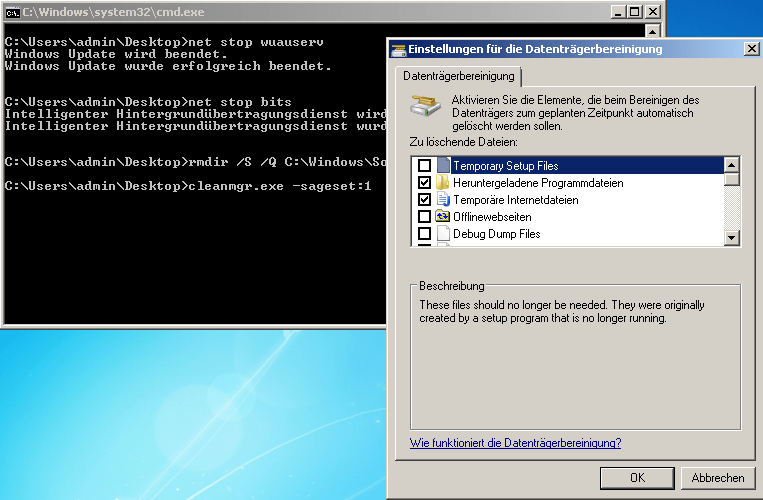
Task: Uncheck the Temporäre Internetdateien checkbox
Action: pos(425,200)
